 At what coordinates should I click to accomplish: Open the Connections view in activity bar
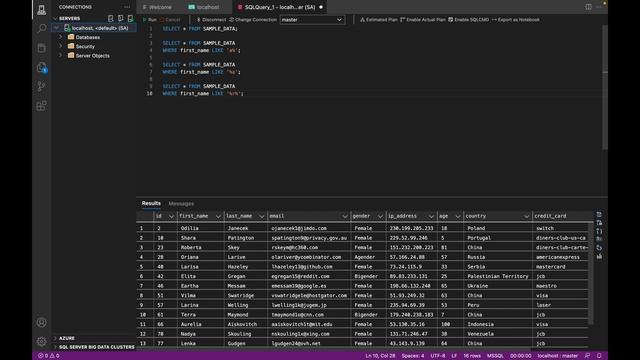(x=42, y=9)
